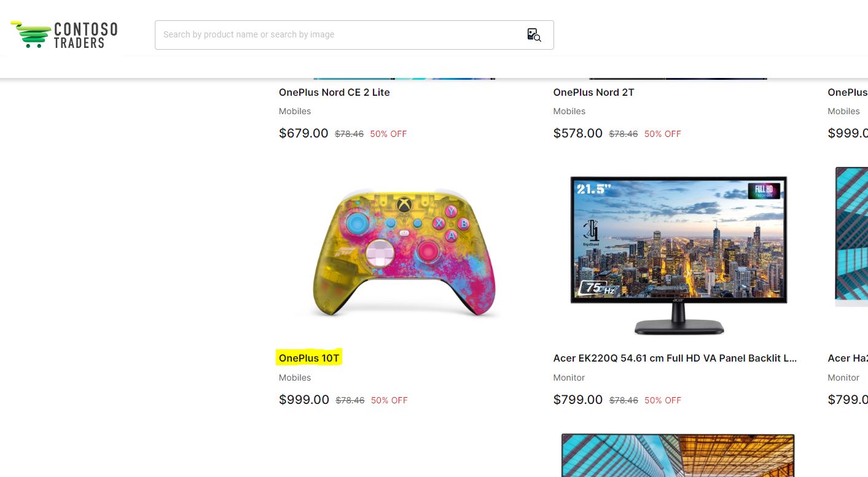Image resolution: width=868 pixels, height=477 pixels.
Task: Select the striped monitor thumbnail on right edge
Action: [x=851, y=236]
